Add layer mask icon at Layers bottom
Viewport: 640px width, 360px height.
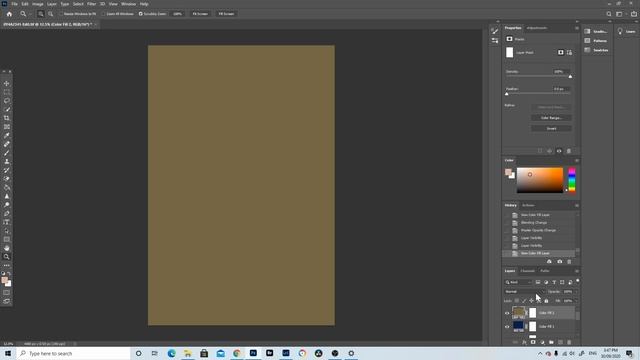coord(533,342)
